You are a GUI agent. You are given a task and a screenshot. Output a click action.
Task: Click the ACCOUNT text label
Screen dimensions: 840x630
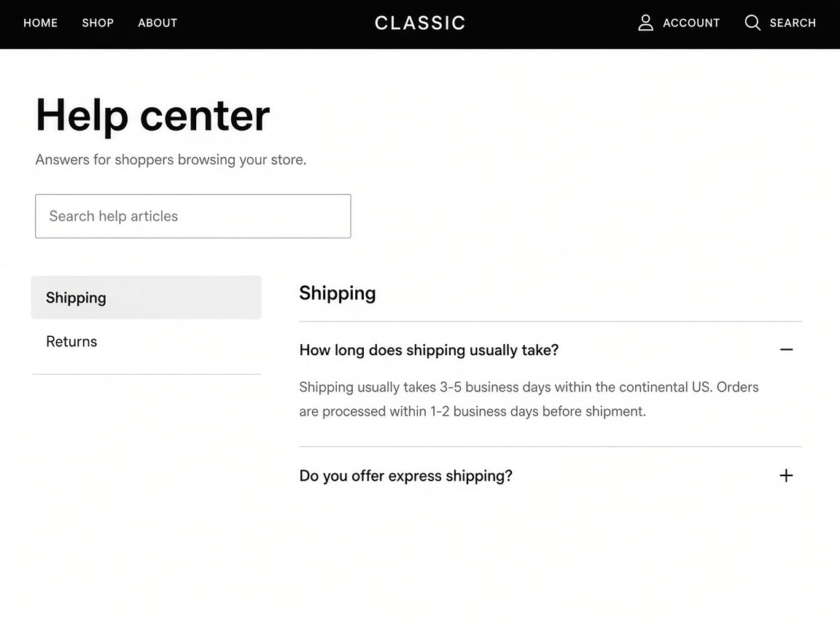(x=691, y=23)
